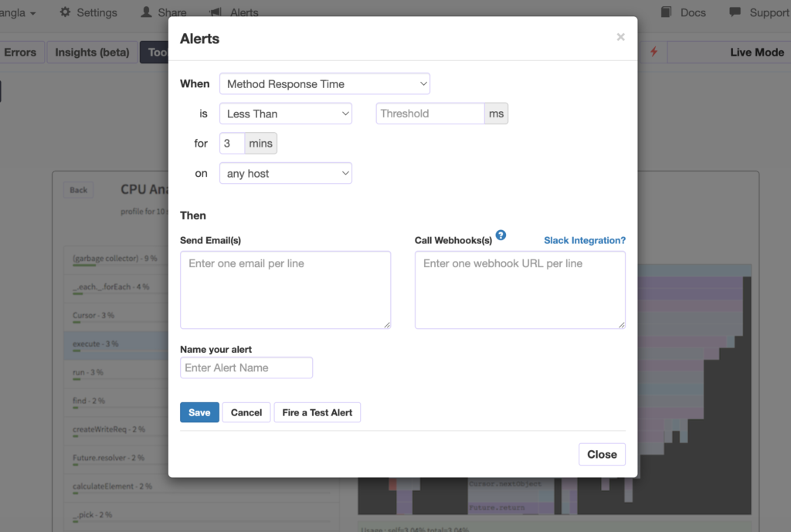Viewport: 791px width, 532px height.
Task: Click the lightning bolt icon in toolbar
Action: click(x=654, y=52)
